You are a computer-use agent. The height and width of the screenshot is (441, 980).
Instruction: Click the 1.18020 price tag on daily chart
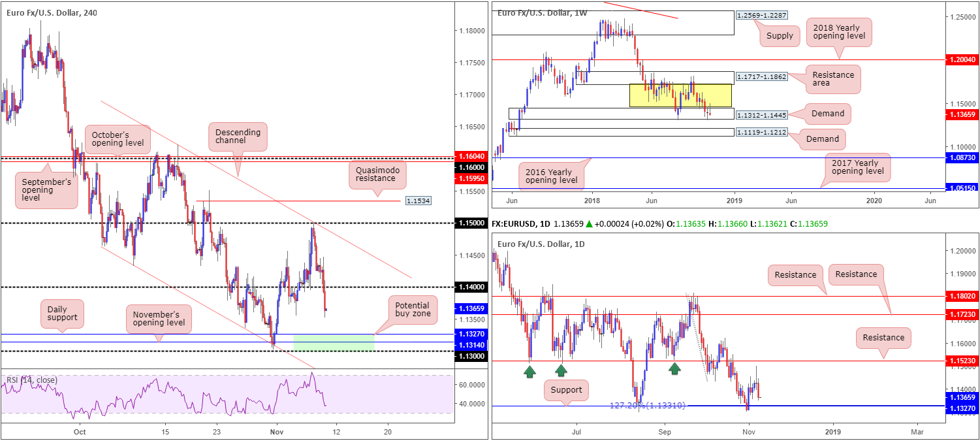(x=962, y=296)
